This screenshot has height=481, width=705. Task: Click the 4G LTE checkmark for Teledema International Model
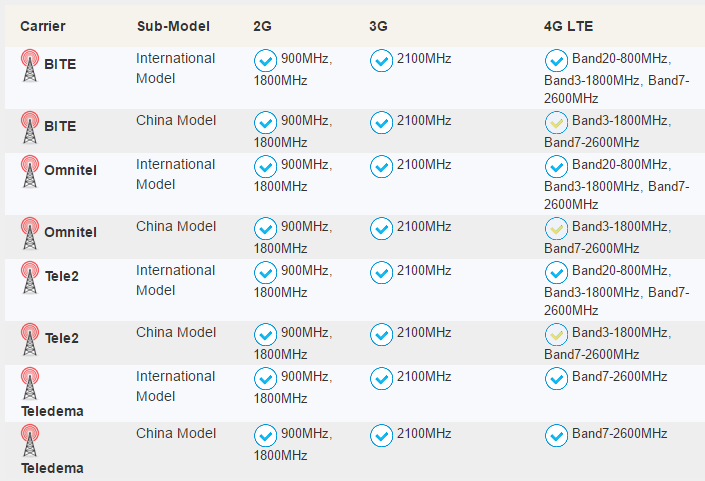click(556, 379)
